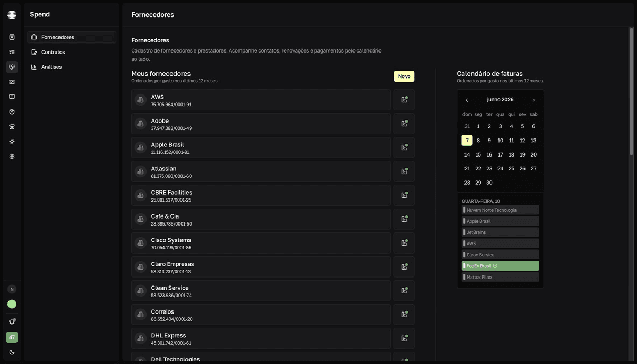
Task: Open the task checklist sidebar icon
Action: [x=12, y=52]
